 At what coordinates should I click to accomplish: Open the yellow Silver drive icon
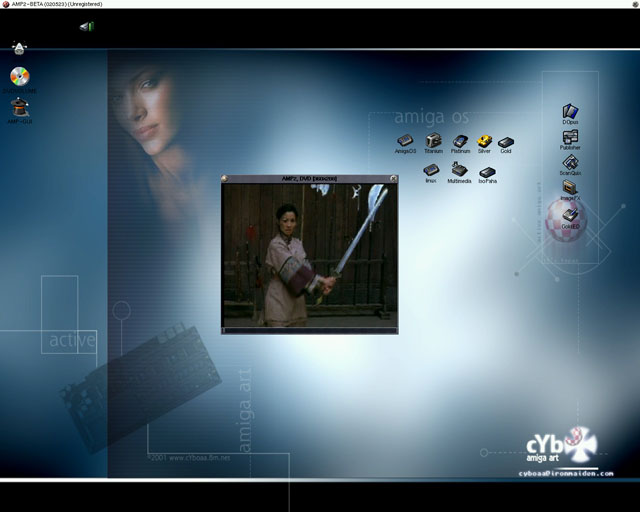coord(484,141)
